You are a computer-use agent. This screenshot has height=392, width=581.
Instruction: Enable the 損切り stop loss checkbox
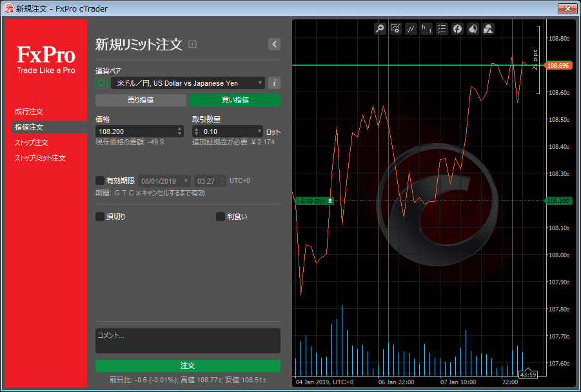pyautogui.click(x=100, y=217)
